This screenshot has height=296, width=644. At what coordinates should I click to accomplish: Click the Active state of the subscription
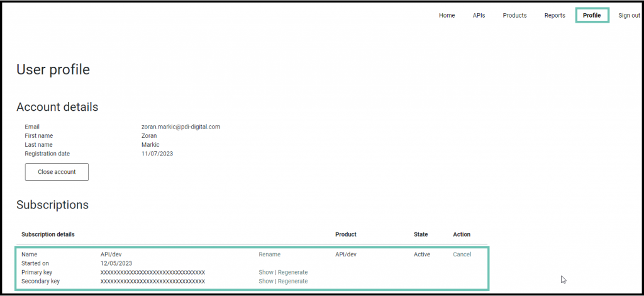[422, 254]
